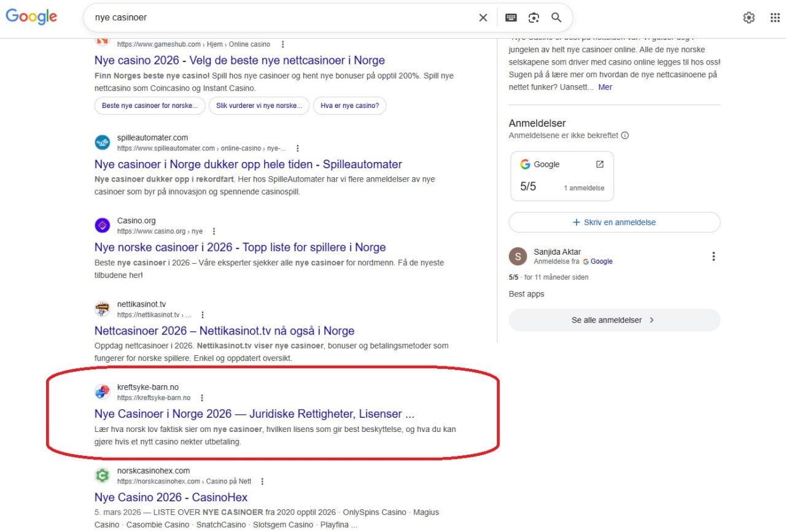Select the 'Hva er nye casino?' chip
Image resolution: width=786 pixels, height=532 pixels.
(x=349, y=106)
